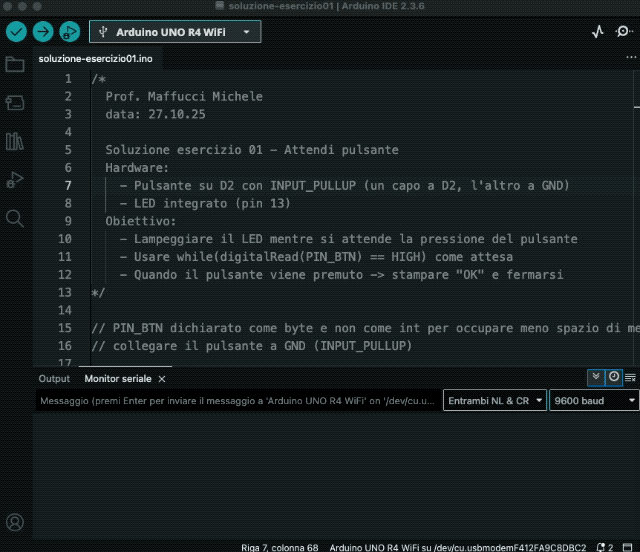Clear the serial monitor output

pos(630,377)
